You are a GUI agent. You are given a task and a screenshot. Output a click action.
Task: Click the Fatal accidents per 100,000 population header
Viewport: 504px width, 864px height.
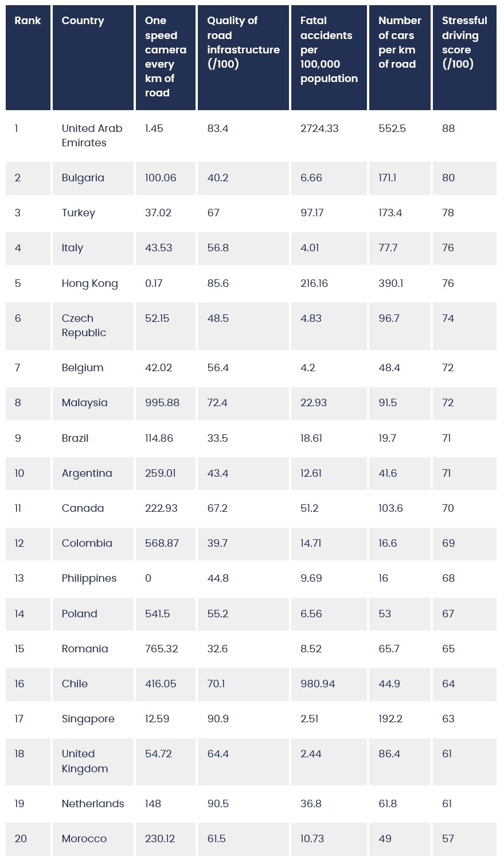[329, 57]
